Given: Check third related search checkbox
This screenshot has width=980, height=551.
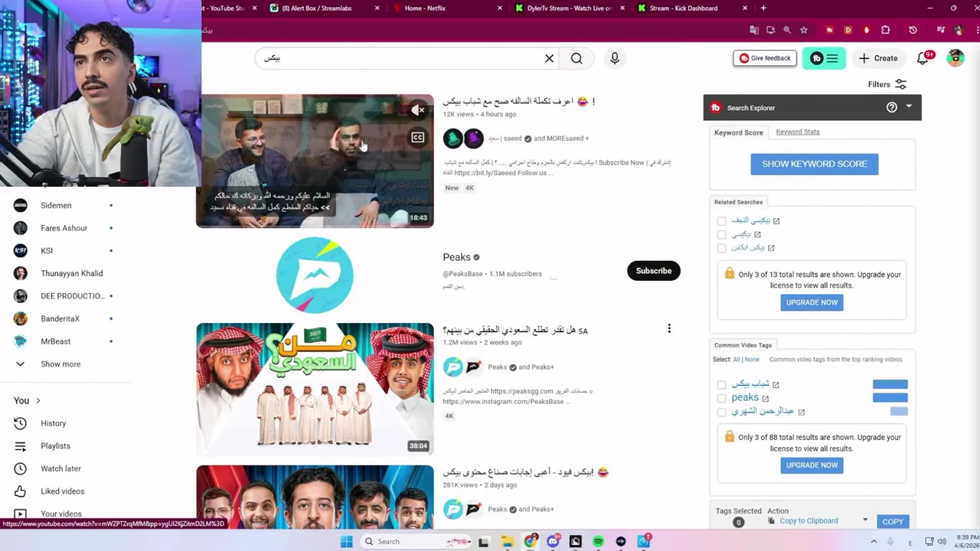Looking at the screenshot, I should pyautogui.click(x=721, y=248).
